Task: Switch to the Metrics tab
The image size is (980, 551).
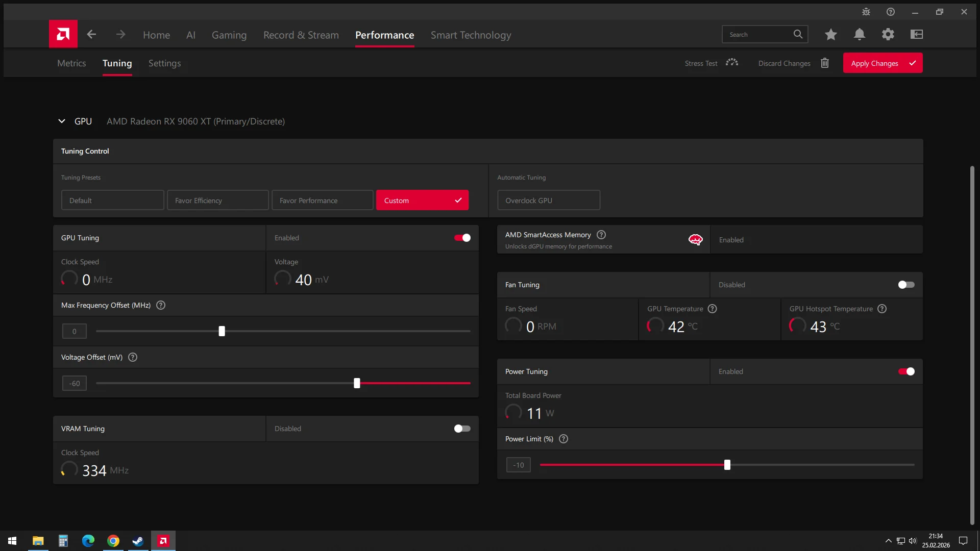Action: 71,63
